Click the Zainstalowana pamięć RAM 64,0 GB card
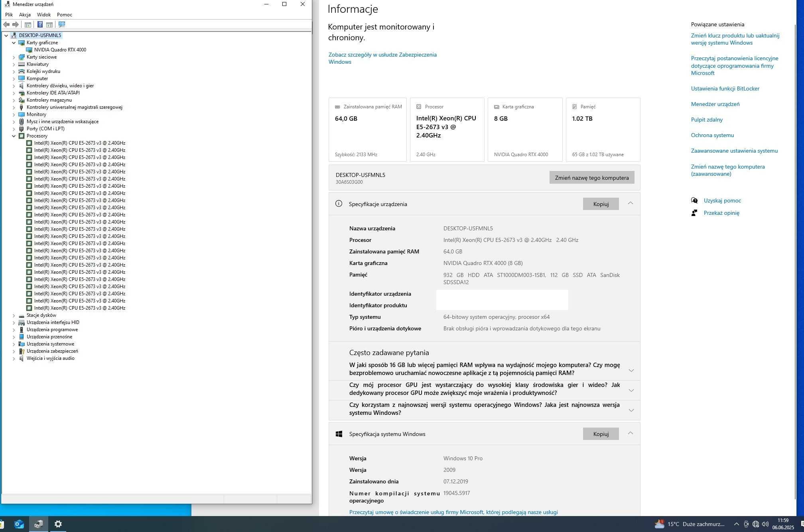The width and height of the screenshot is (804, 532). pos(367,130)
